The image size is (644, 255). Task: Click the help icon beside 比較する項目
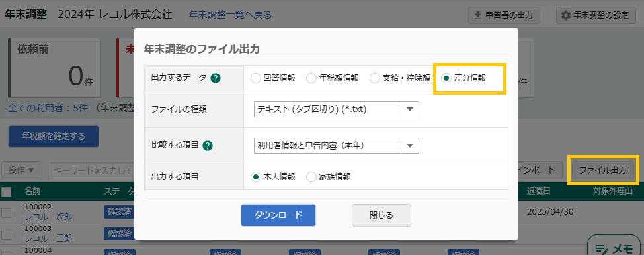[208, 145]
